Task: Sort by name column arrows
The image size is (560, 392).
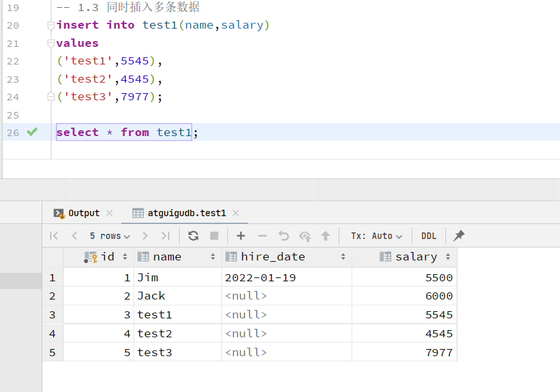Action: [213, 257]
